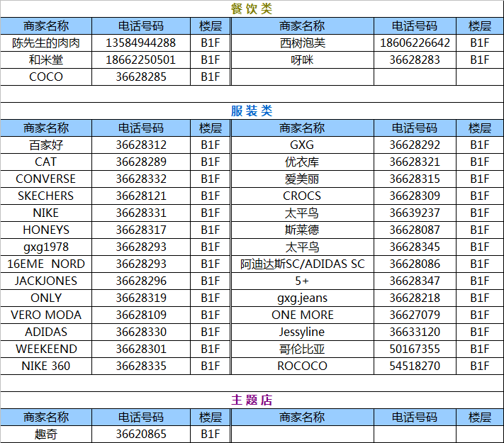
Task: Select the 陈先生的肉肉 merchant cell
Action: 46,43
